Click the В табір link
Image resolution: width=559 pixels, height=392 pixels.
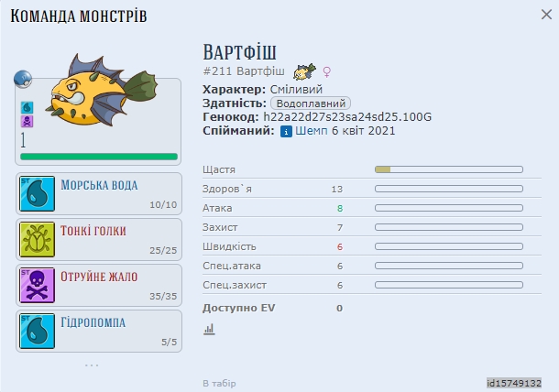219,384
